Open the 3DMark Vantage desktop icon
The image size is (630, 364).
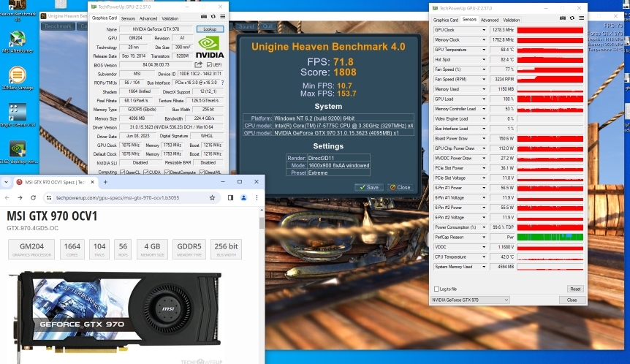point(18,78)
